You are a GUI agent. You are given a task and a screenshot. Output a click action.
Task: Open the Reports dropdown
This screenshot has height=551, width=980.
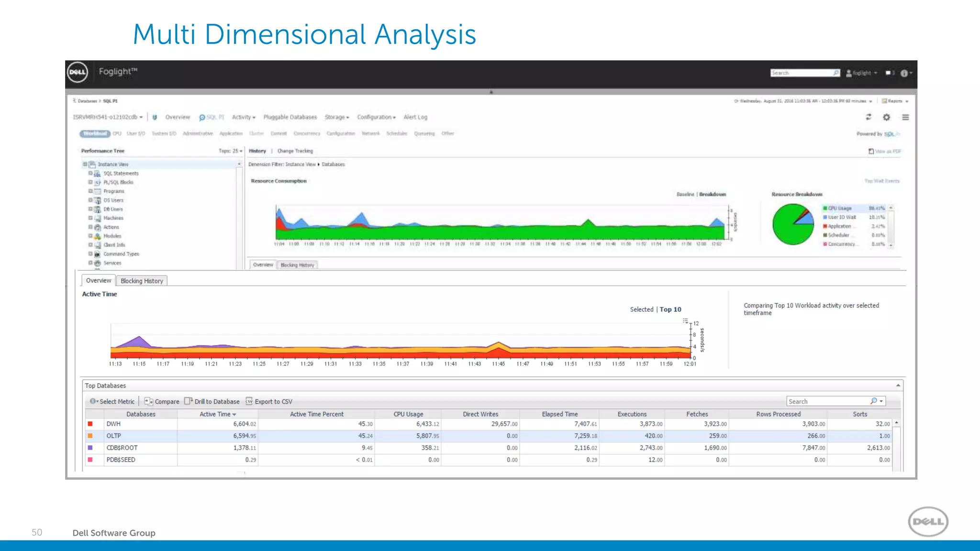pyautogui.click(x=895, y=101)
